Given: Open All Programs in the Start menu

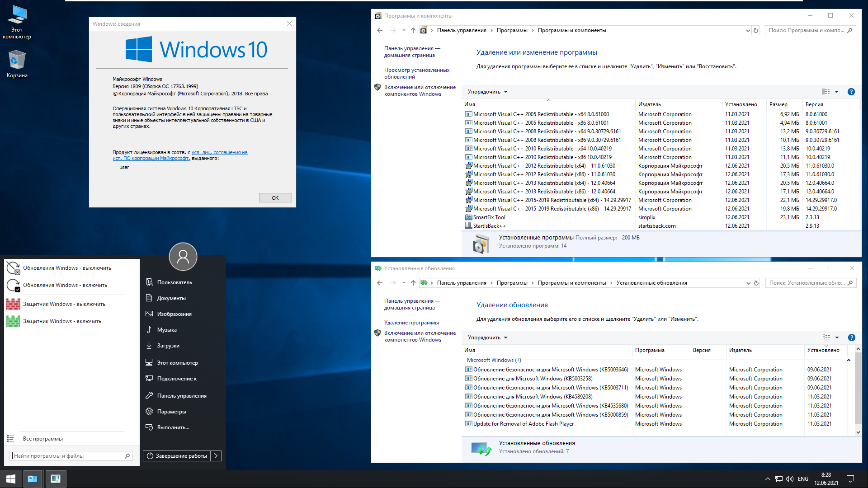Looking at the screenshot, I should (42, 439).
